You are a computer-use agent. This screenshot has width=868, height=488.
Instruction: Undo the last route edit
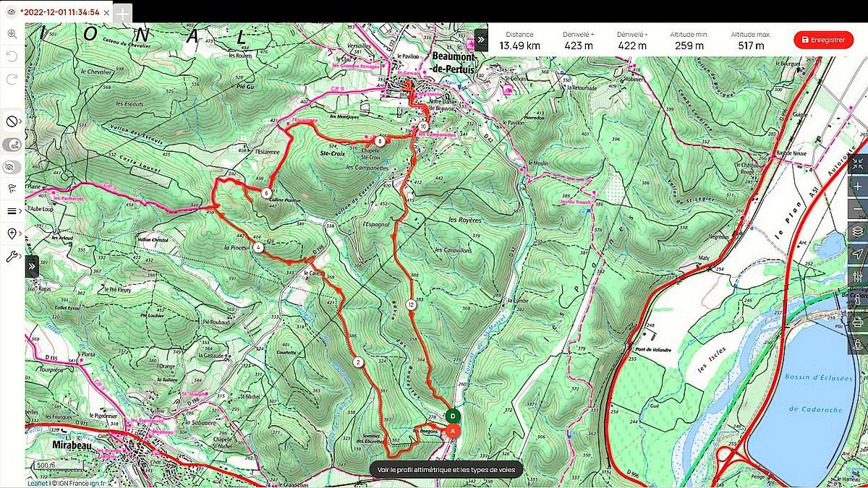pos(12,56)
